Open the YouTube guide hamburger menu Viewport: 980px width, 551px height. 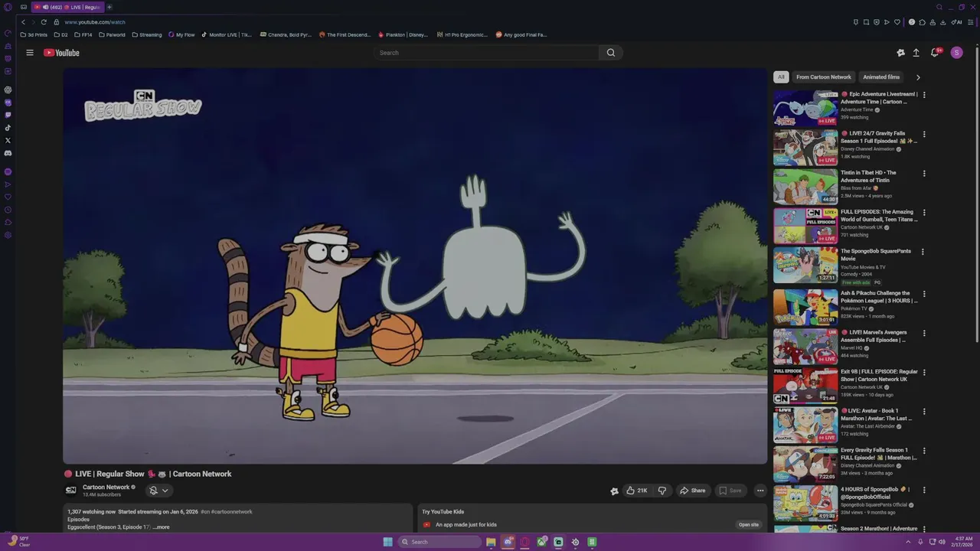(30, 53)
